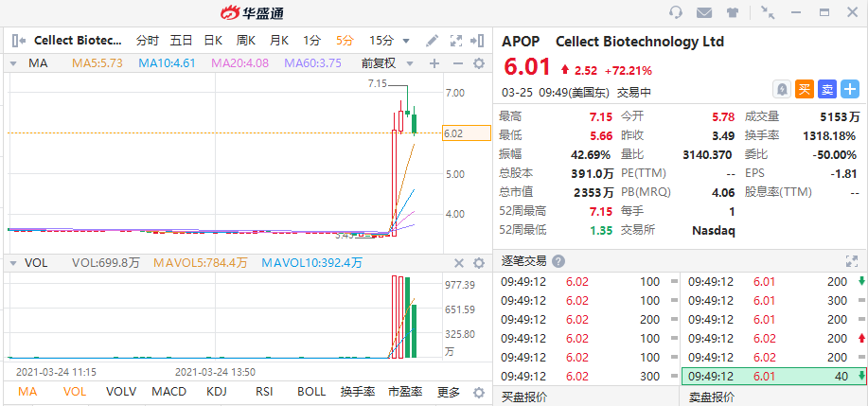Open VOL indicator settings gear
Screen dimensions: 868x406
pyautogui.click(x=479, y=263)
